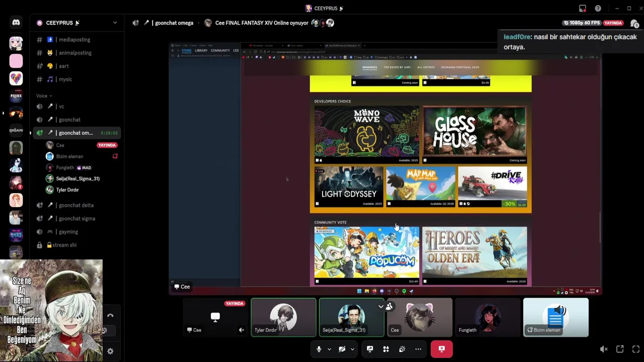Pop out the stream window
This screenshot has height=362, width=644.
pyautogui.click(x=620, y=349)
